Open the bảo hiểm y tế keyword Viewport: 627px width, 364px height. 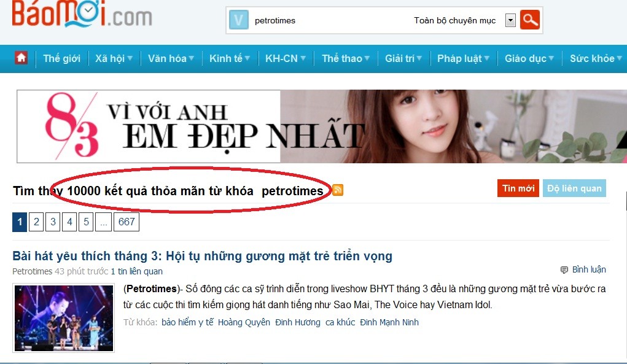[x=187, y=322]
